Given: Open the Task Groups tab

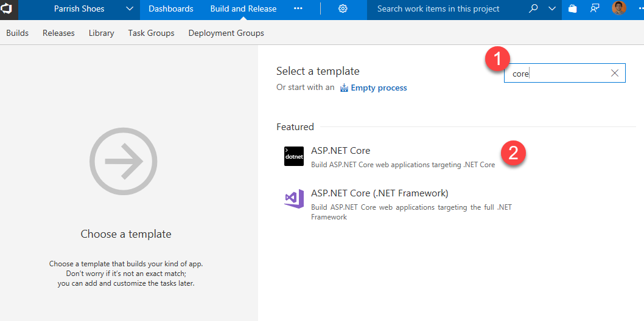Looking at the screenshot, I should point(151,33).
